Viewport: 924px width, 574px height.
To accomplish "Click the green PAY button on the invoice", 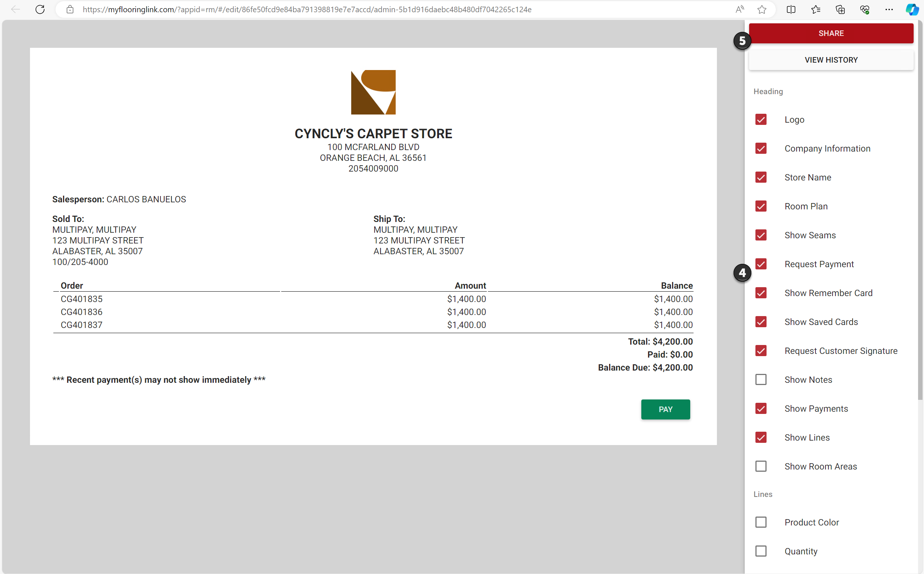I will [665, 409].
